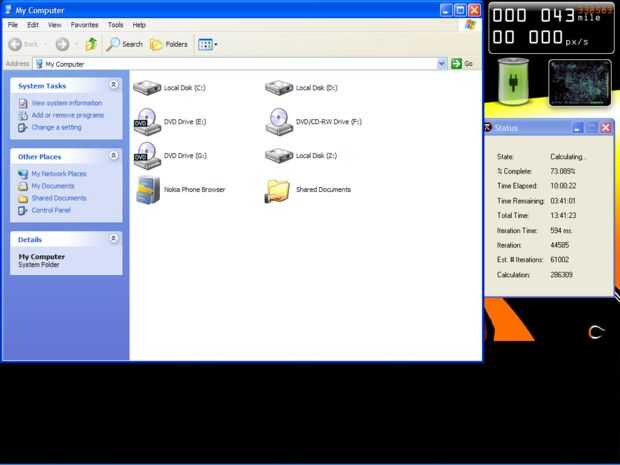Collapse the Details panel
The width and height of the screenshot is (620, 465).
(x=113, y=238)
